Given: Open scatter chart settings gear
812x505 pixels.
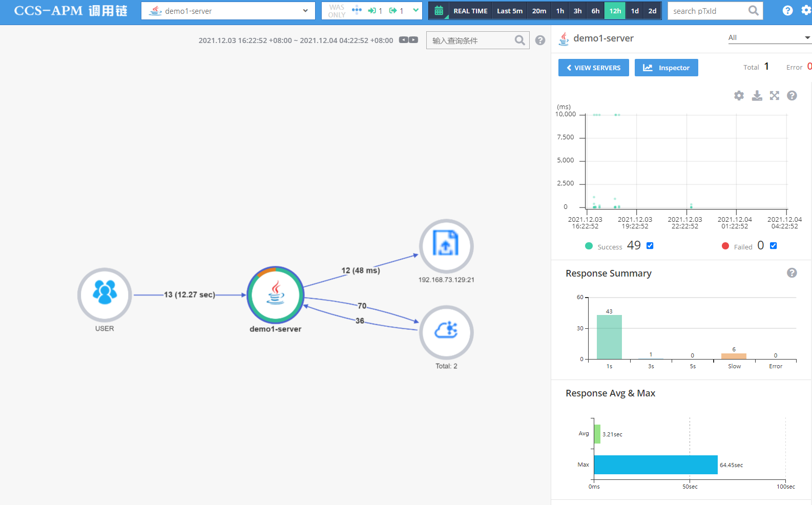Looking at the screenshot, I should pos(739,95).
